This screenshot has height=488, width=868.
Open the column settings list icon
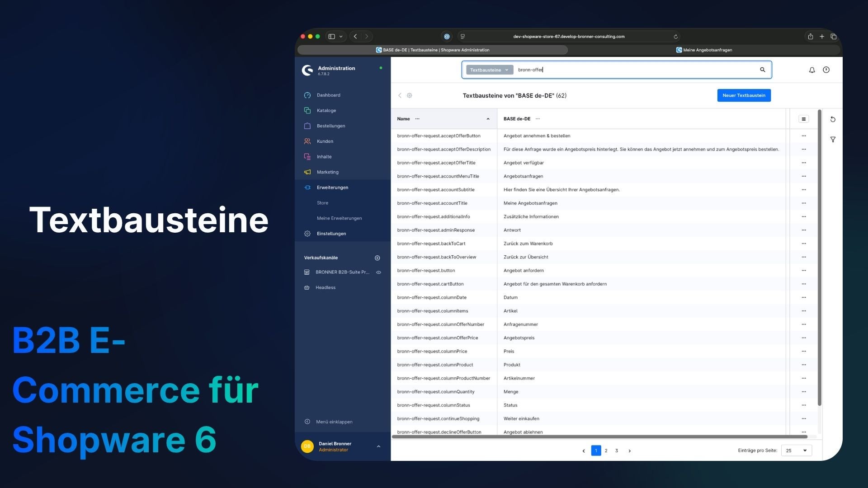pos(803,119)
